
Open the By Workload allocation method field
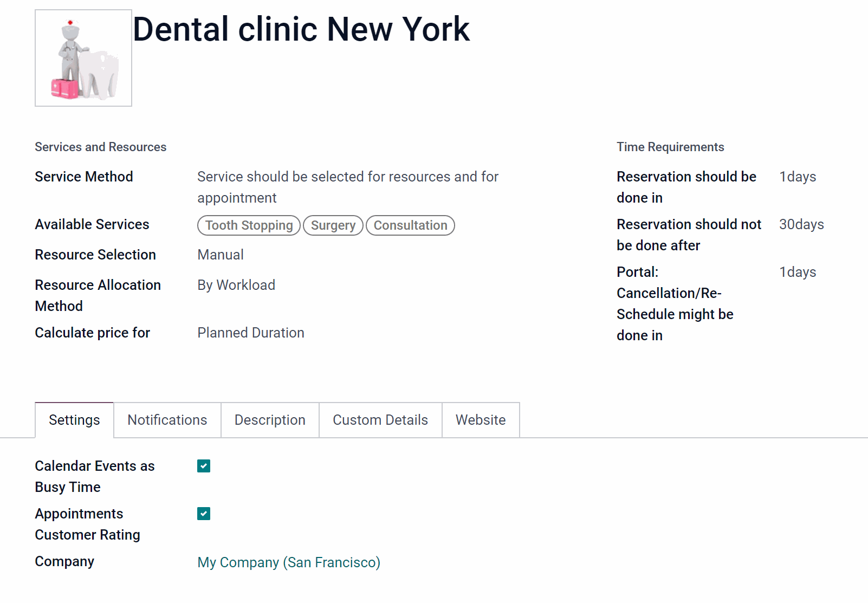click(236, 285)
